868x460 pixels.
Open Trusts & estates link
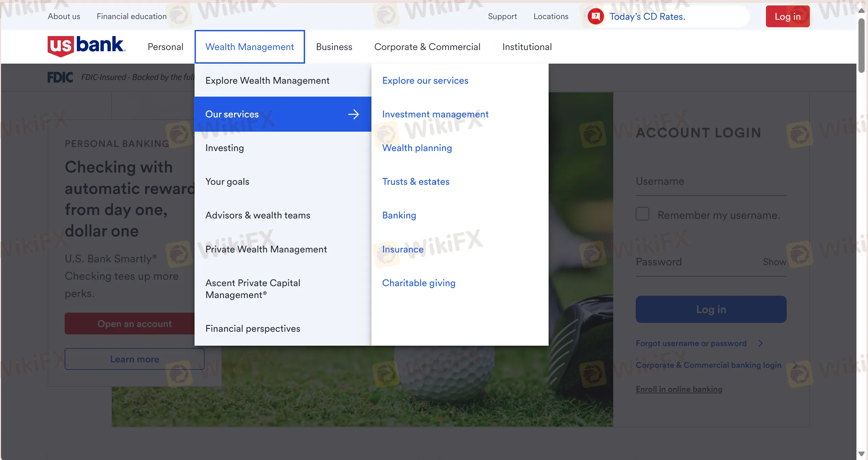[416, 182]
